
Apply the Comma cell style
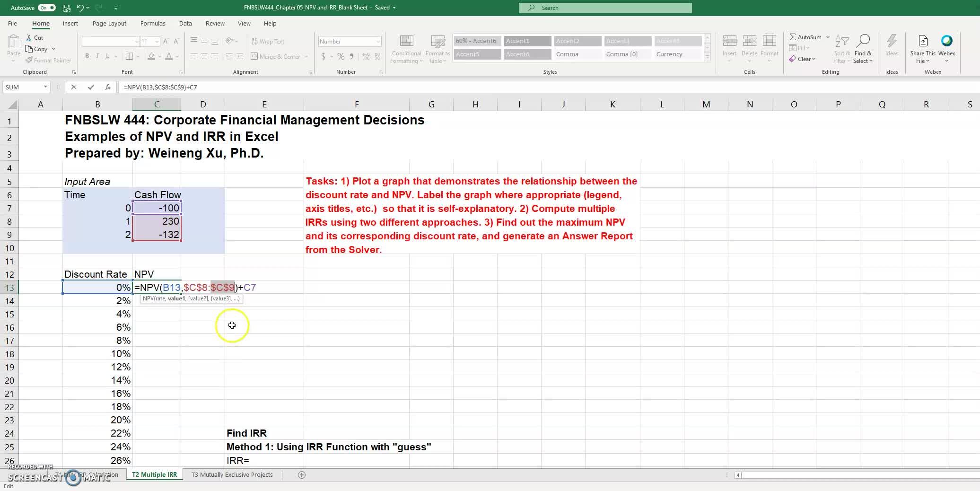click(x=577, y=54)
